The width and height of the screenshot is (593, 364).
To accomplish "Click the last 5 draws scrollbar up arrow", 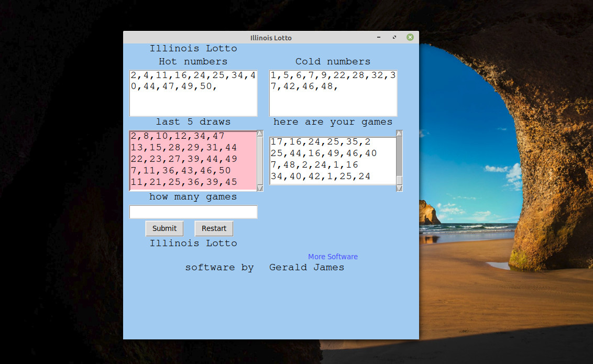I will [260, 134].
